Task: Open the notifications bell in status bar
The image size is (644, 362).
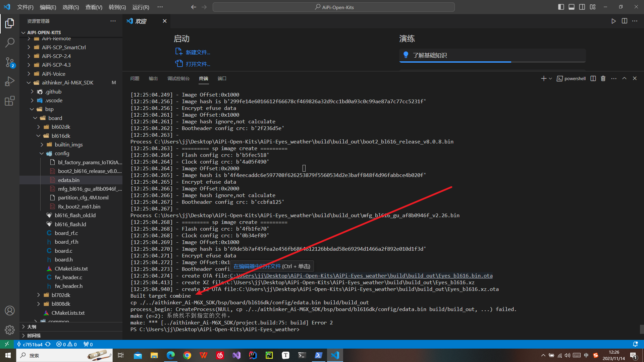Action: click(635, 344)
